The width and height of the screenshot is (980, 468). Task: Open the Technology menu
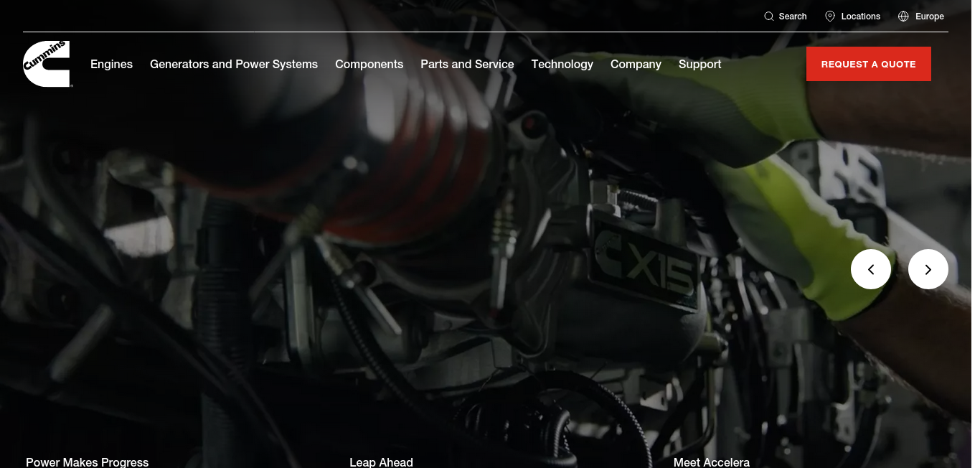tap(562, 64)
